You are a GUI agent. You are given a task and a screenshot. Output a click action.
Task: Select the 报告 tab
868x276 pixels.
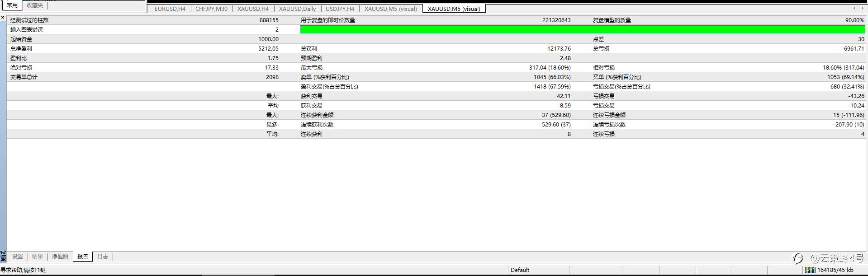pyautogui.click(x=83, y=257)
